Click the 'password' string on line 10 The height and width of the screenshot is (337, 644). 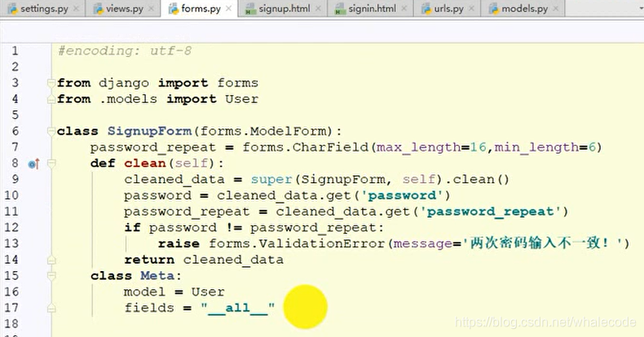[405, 195]
